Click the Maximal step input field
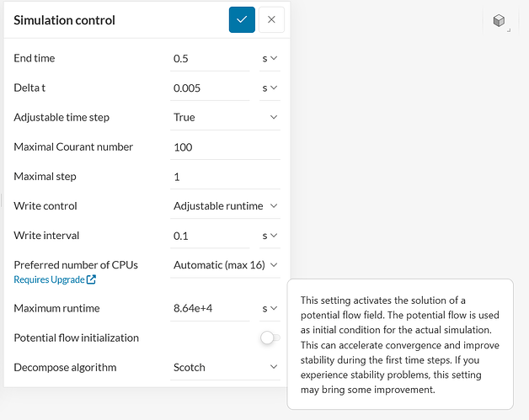Screen dimensions: 529x420 (225, 176)
